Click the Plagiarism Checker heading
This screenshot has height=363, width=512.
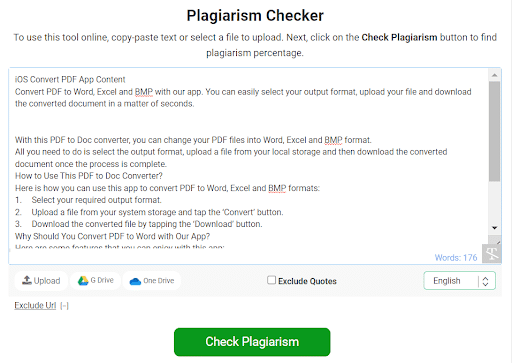(255, 16)
